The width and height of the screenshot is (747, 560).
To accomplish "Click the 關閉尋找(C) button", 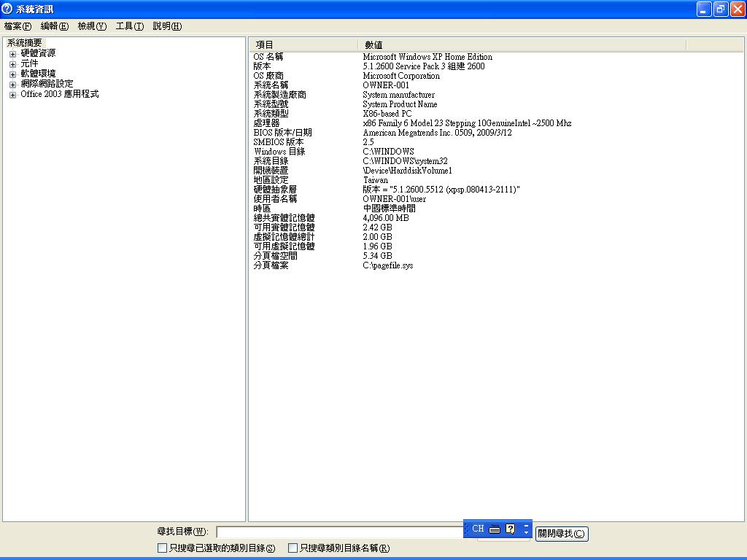I will 562,533.
